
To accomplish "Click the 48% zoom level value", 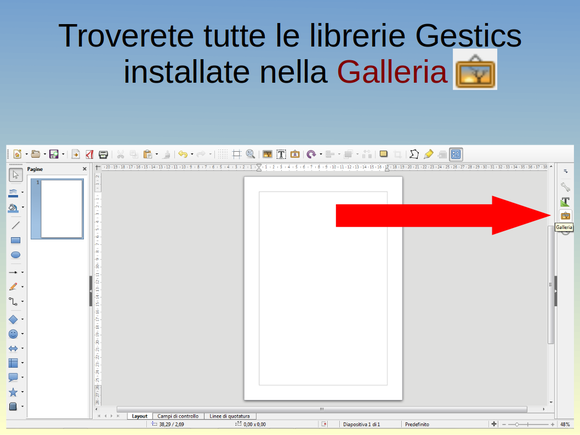I will [x=565, y=424].
